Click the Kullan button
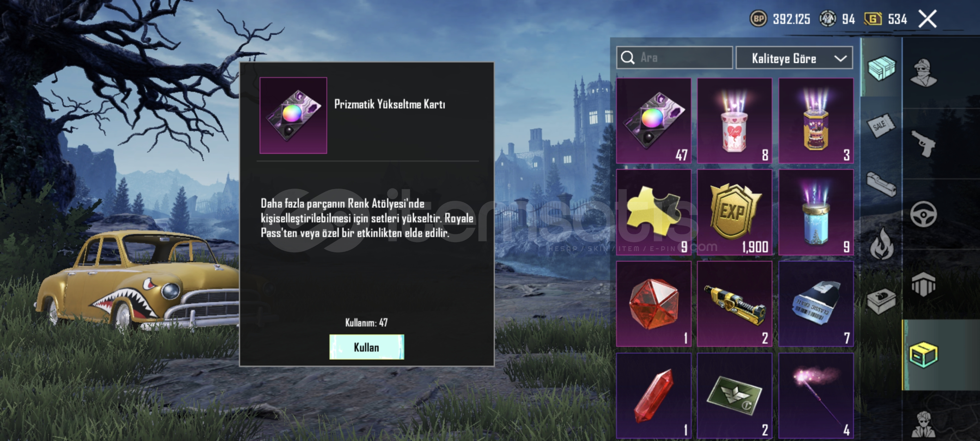980x441 pixels. (x=367, y=347)
